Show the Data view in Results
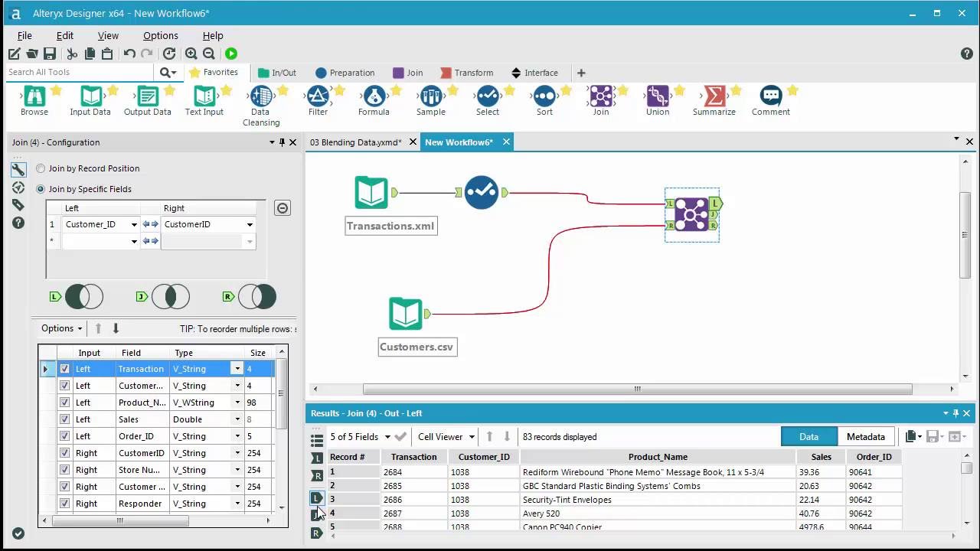Screen dimensions: 980x551 point(809,436)
